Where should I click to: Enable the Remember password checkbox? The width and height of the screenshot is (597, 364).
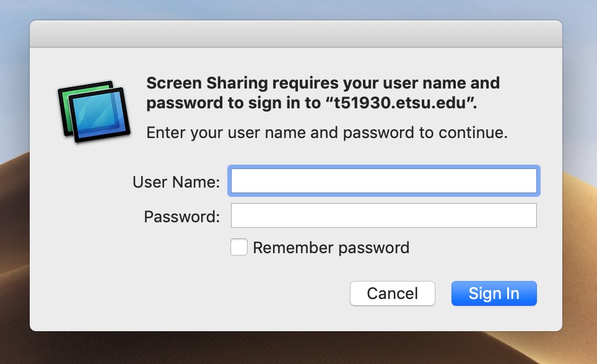(238, 248)
